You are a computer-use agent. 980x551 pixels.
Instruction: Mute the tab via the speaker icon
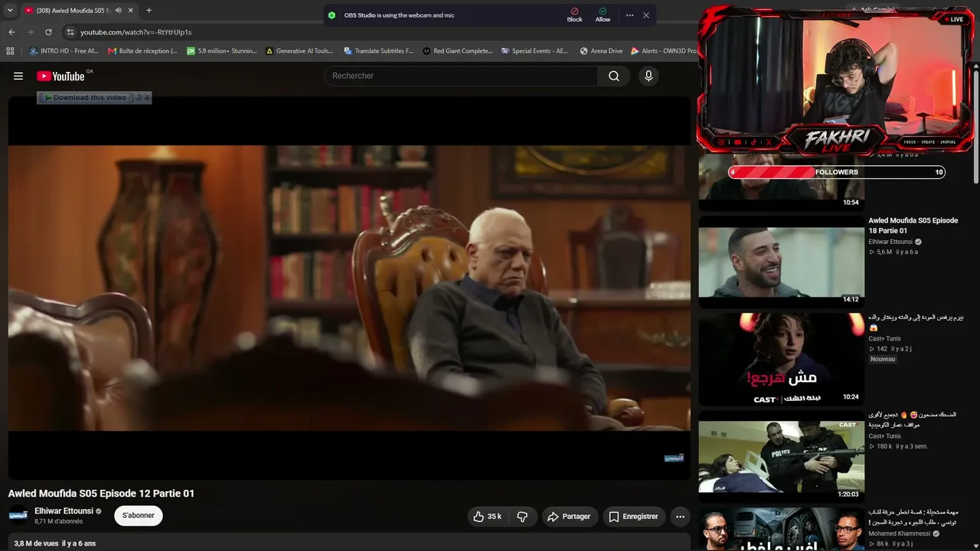pyautogui.click(x=118, y=11)
